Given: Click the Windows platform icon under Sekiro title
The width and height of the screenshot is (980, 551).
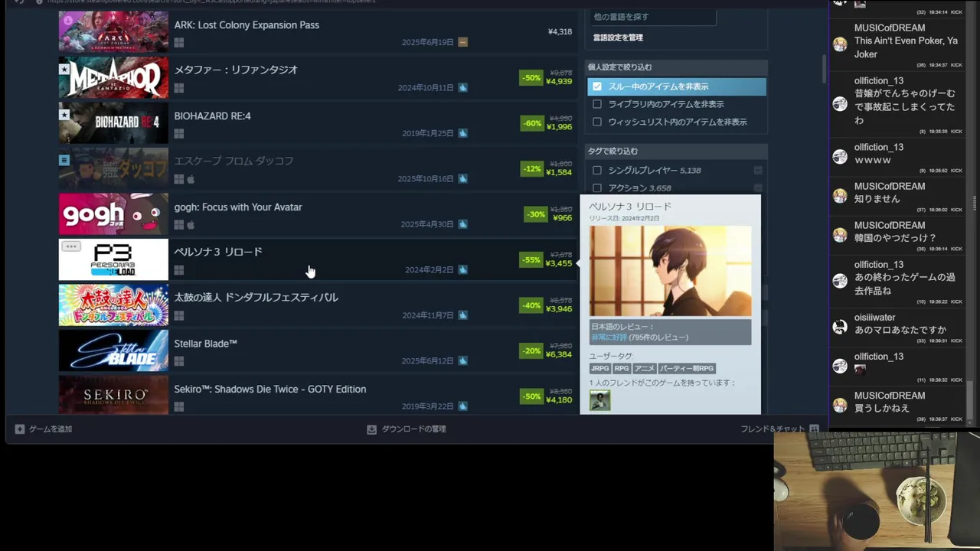Looking at the screenshot, I should click(x=178, y=407).
